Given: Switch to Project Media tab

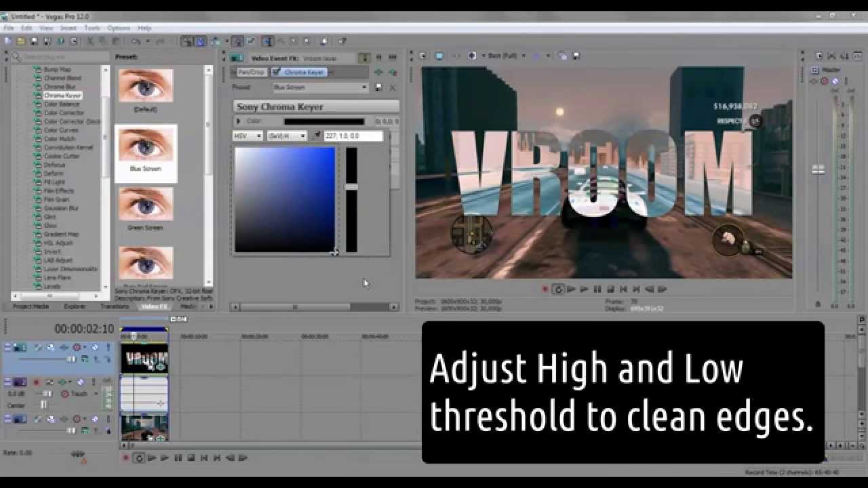Looking at the screenshot, I should [31, 306].
